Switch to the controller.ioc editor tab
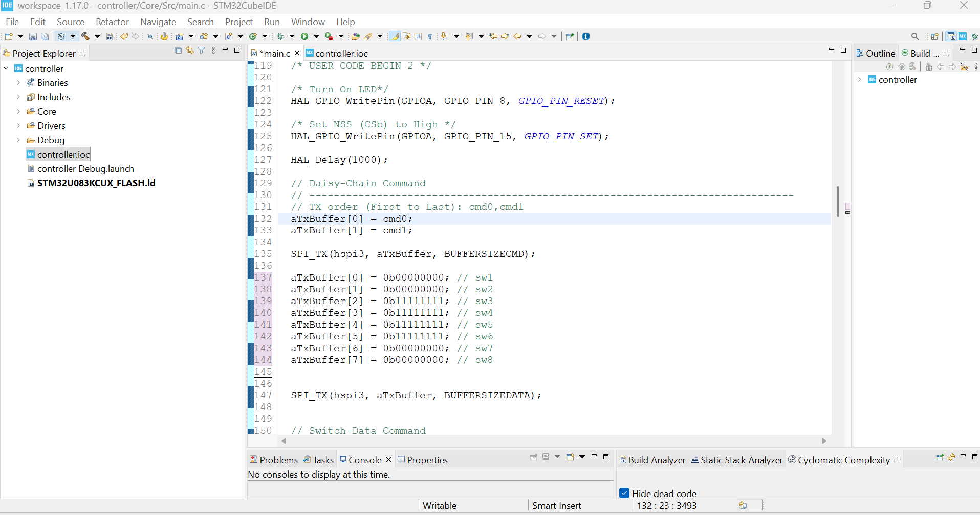Screen dimensions: 980x515 click(x=341, y=53)
